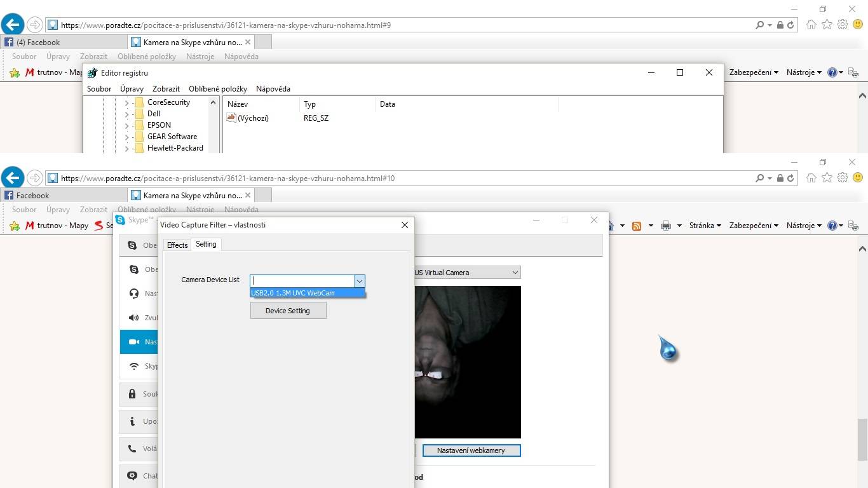Open the dropdown arrow next to the printer icon
The image size is (868, 488).
tap(679, 226)
